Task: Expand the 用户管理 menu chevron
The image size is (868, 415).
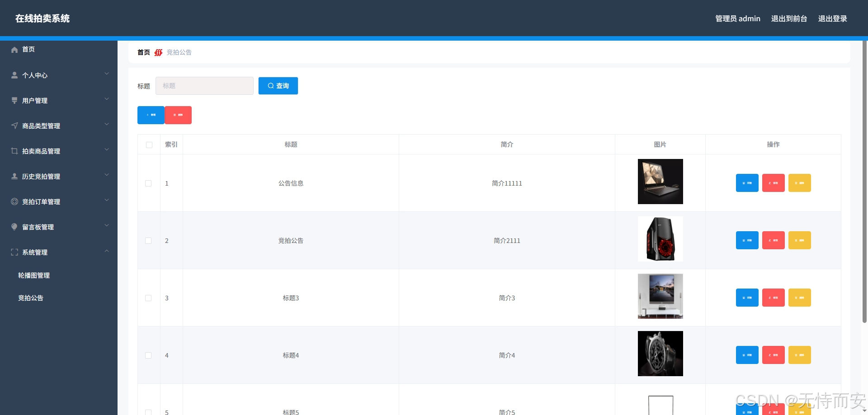Action: pos(107,99)
